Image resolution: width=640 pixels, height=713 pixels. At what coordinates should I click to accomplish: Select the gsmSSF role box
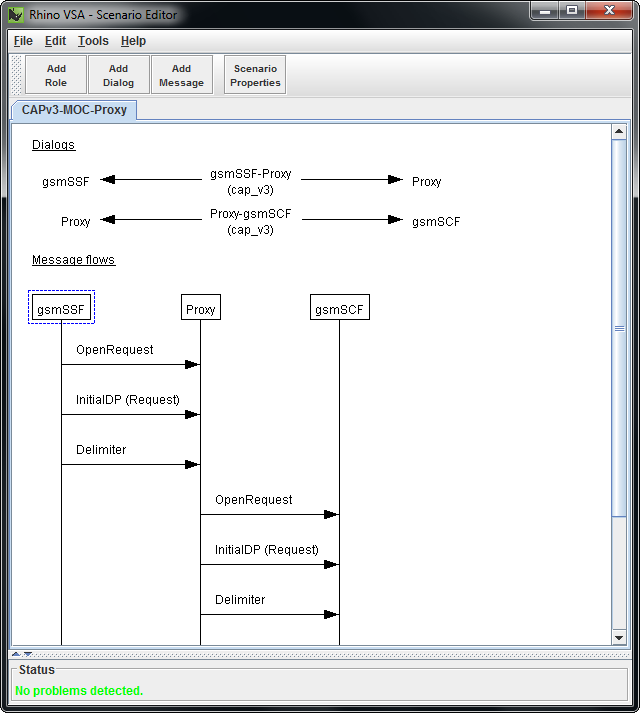(x=61, y=310)
